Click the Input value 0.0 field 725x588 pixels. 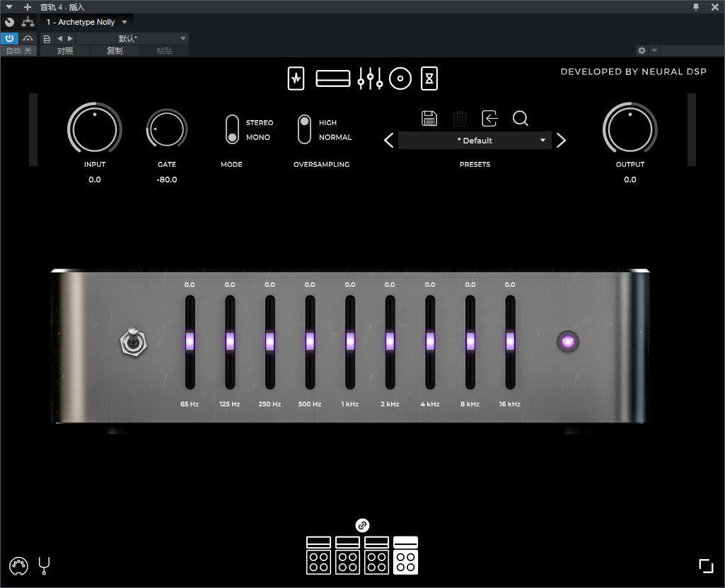point(95,180)
